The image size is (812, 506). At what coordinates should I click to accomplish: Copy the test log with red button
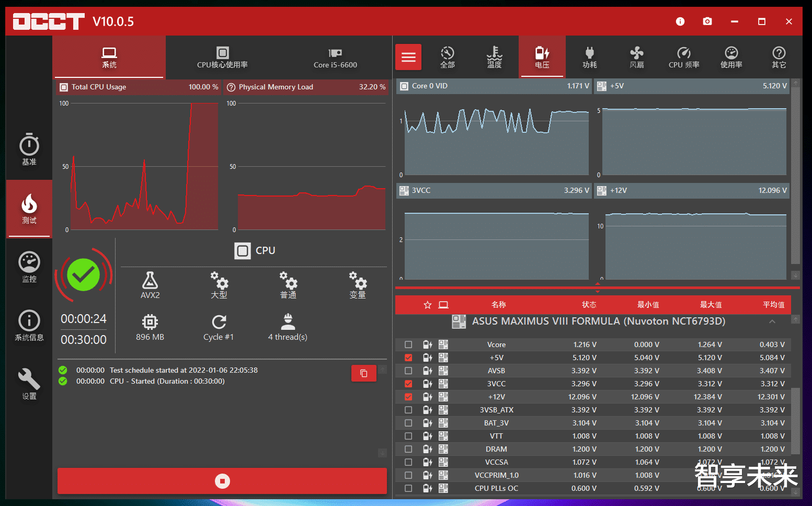point(364,373)
